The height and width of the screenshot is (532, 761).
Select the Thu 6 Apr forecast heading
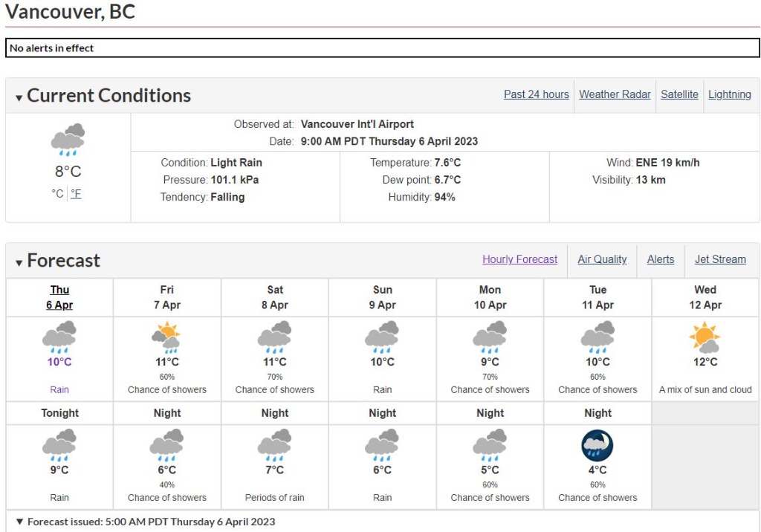pos(59,297)
